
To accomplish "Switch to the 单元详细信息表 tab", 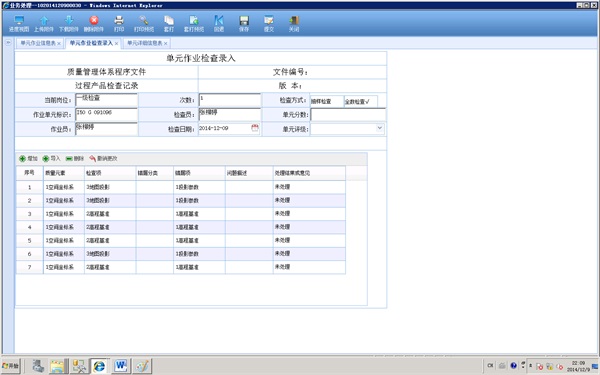I will [x=145, y=43].
